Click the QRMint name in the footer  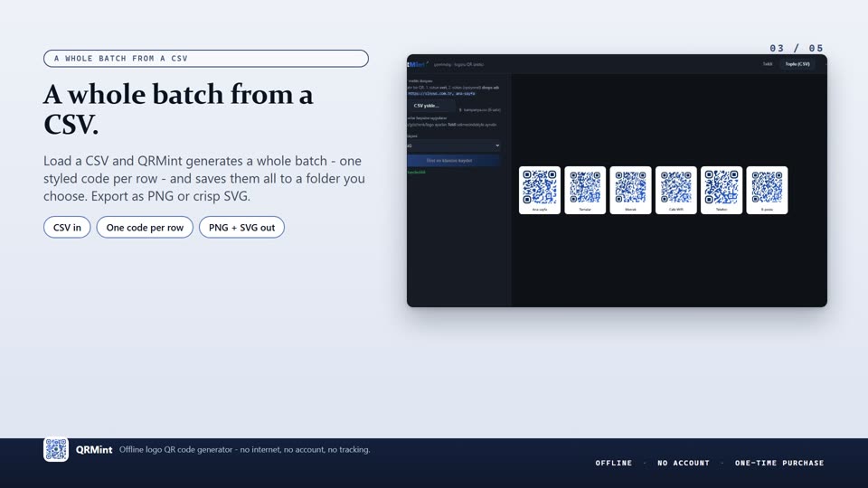click(94, 450)
